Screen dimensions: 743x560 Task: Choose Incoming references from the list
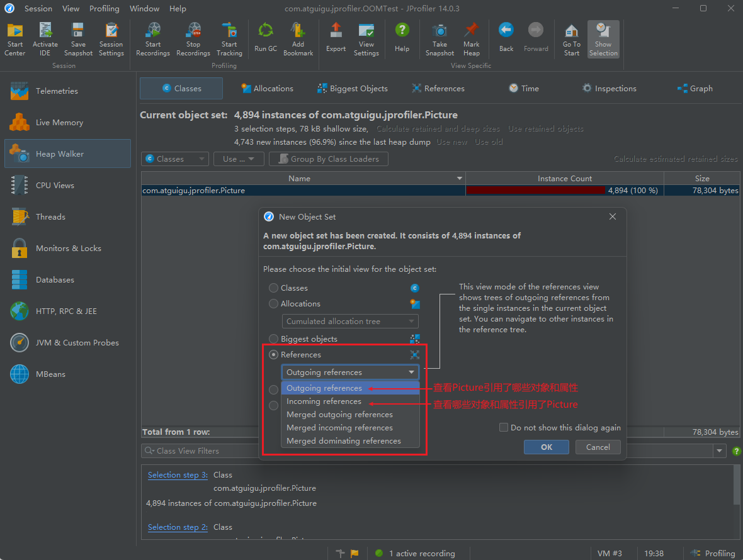[x=350, y=401]
